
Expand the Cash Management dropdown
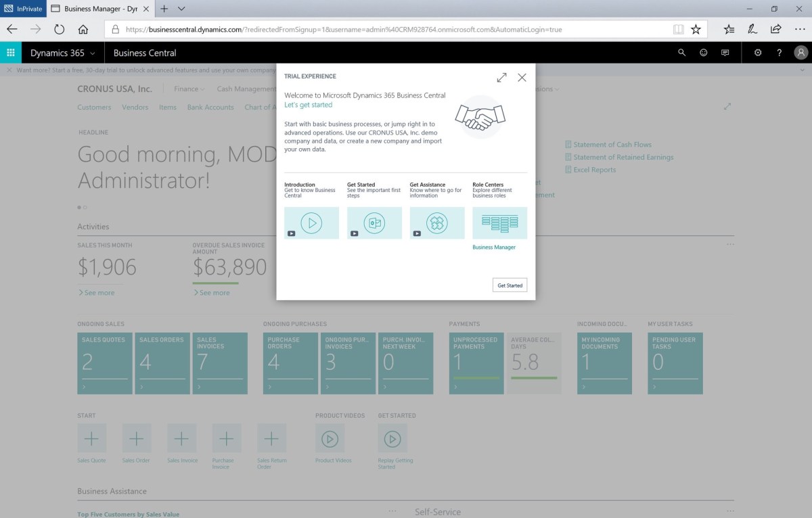click(x=246, y=89)
